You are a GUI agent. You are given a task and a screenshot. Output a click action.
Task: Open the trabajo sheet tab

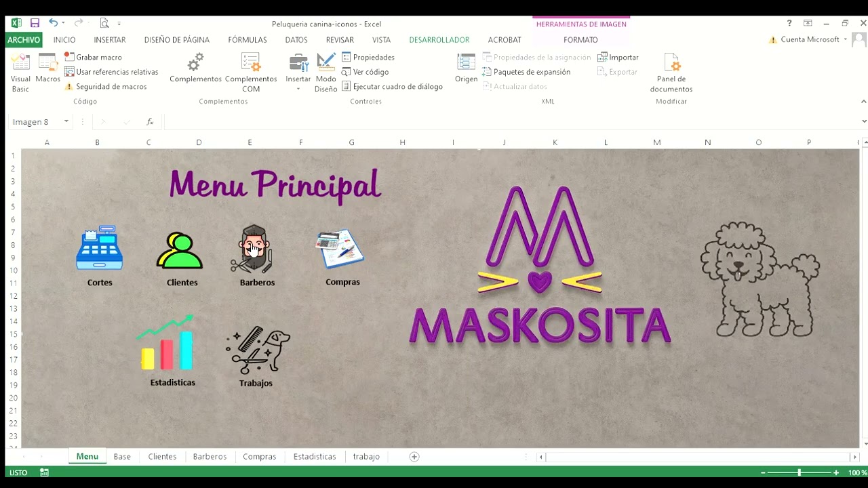(x=366, y=457)
